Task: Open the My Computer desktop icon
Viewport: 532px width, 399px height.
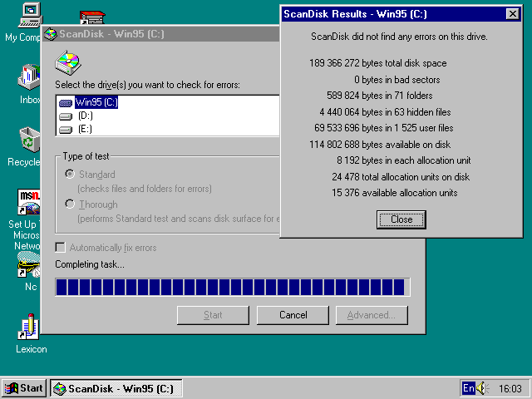Action: point(28,14)
